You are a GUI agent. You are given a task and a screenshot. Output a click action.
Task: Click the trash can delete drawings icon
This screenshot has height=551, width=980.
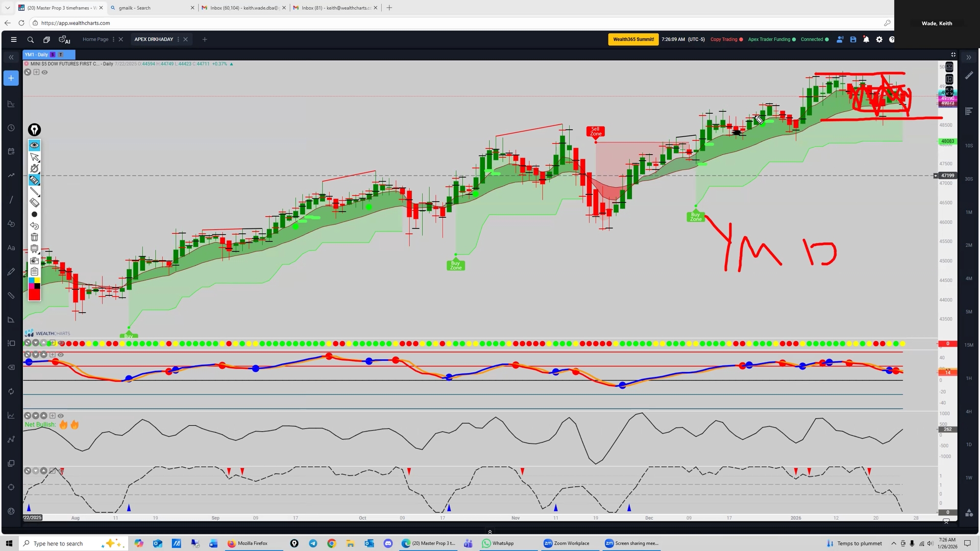tap(34, 237)
